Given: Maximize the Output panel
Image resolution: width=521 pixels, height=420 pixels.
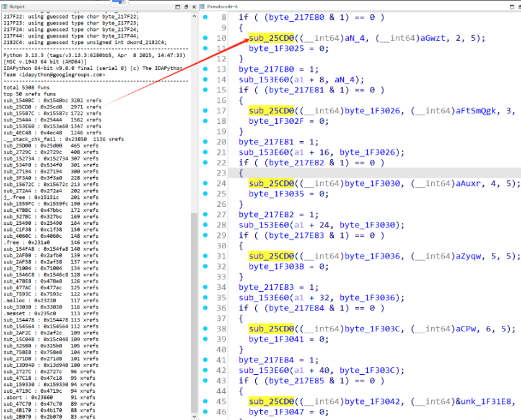Looking at the screenshot, I should (178, 7).
